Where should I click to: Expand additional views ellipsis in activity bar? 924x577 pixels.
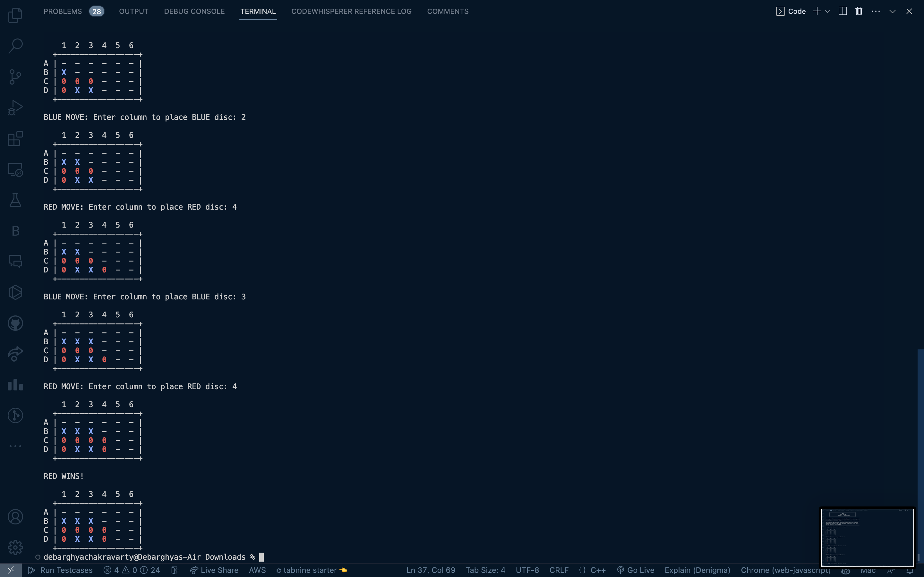15,446
